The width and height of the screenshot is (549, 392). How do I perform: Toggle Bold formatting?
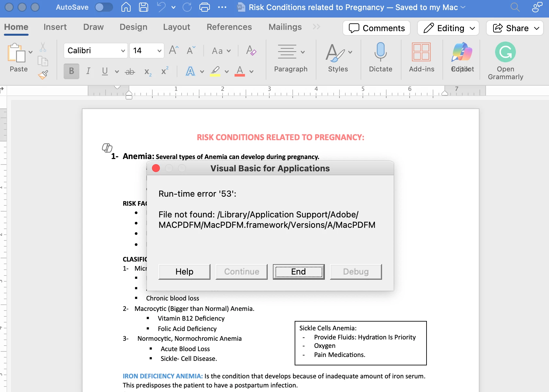71,71
